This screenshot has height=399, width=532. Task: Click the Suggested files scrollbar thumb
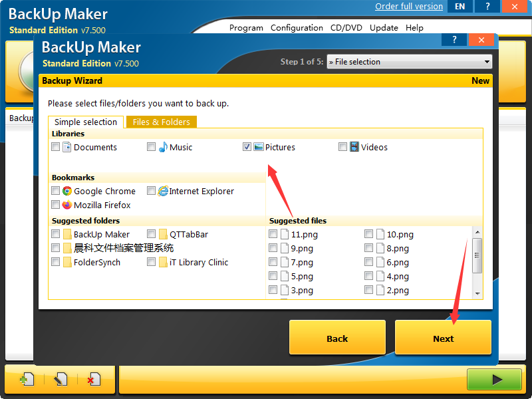[477, 255]
